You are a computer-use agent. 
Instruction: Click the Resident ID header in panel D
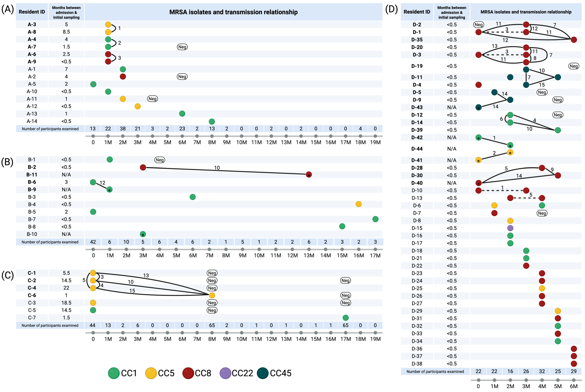(417, 12)
